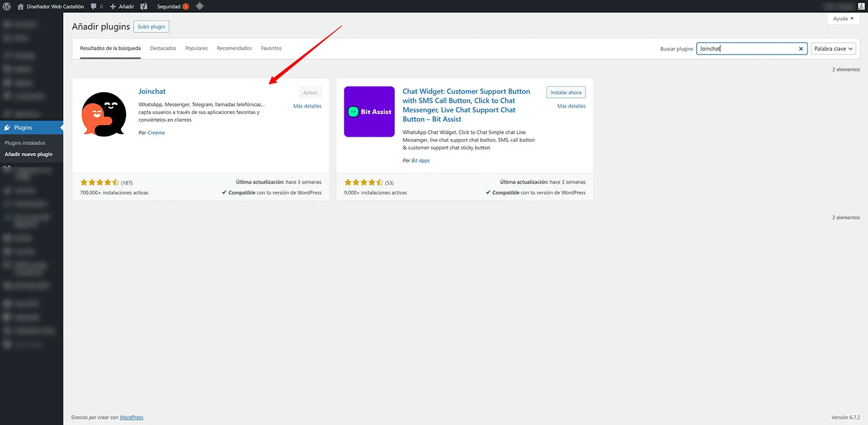Open the Seguridad menu with notification badge
The width and height of the screenshot is (868, 425).
click(x=173, y=6)
